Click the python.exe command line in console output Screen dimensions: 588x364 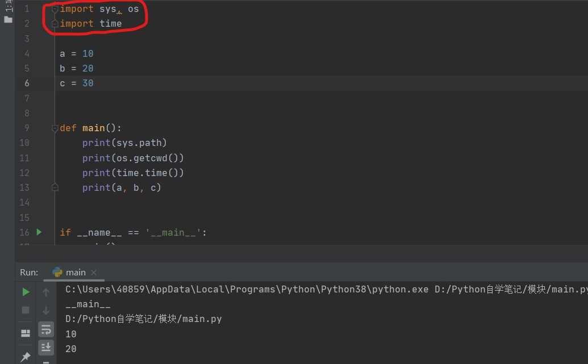[x=327, y=290]
